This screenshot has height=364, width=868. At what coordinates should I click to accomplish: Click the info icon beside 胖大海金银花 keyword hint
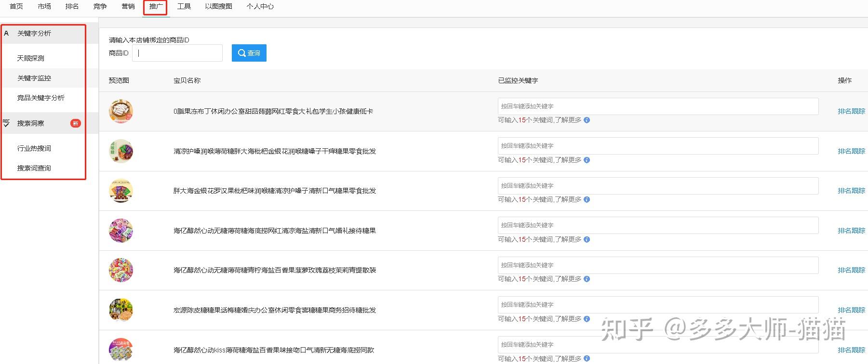click(x=587, y=200)
